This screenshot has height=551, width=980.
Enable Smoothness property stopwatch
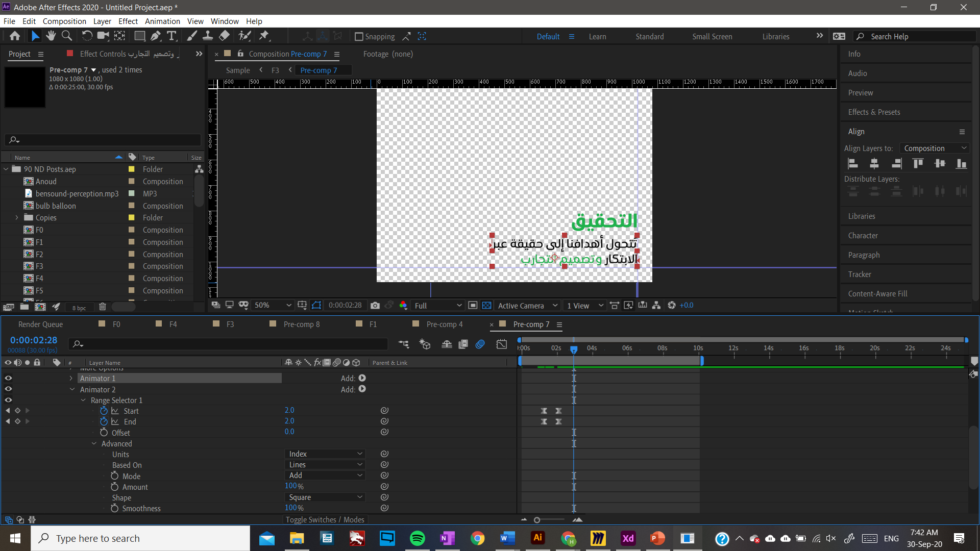[114, 508]
